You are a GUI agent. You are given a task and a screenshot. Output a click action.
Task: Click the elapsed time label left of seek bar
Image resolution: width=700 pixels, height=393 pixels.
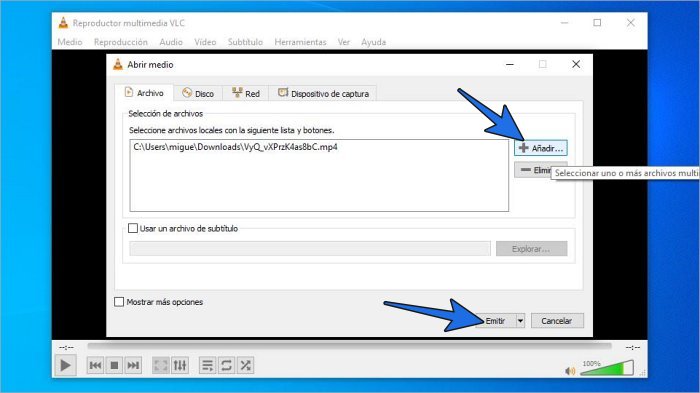click(66, 347)
